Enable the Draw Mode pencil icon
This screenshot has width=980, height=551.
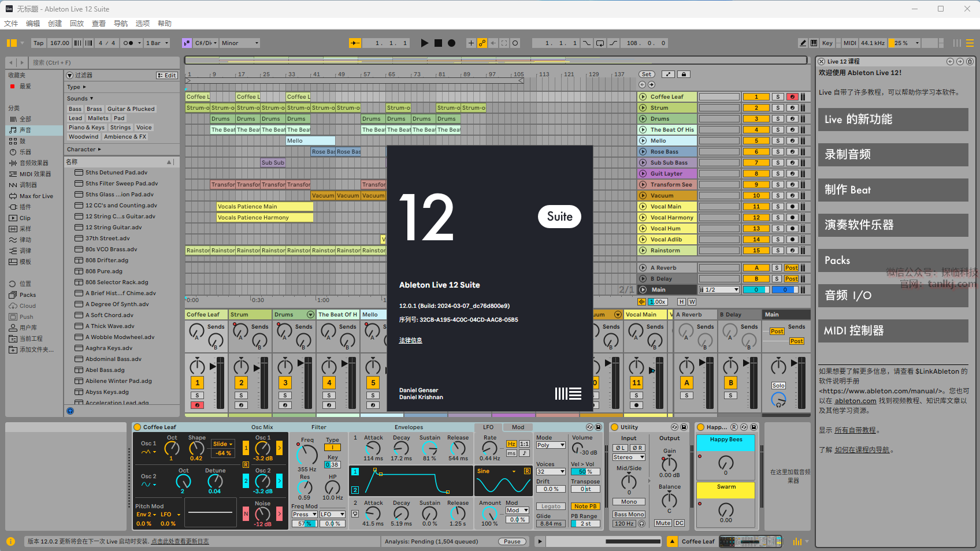coord(803,43)
